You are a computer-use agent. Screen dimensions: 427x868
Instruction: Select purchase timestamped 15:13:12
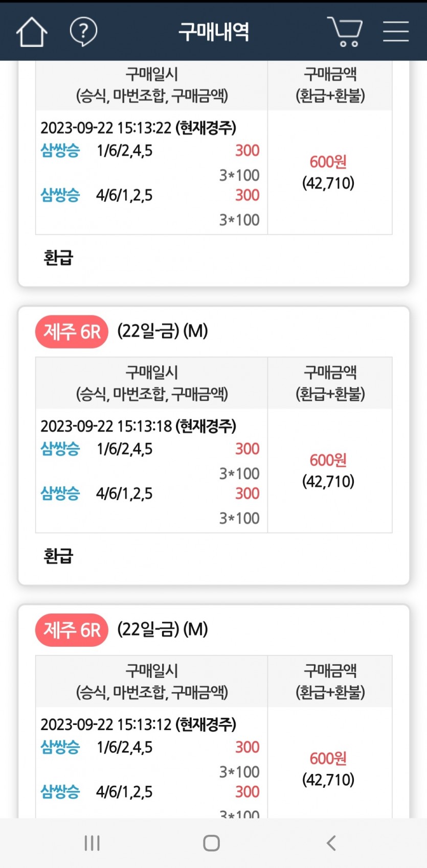(138, 724)
